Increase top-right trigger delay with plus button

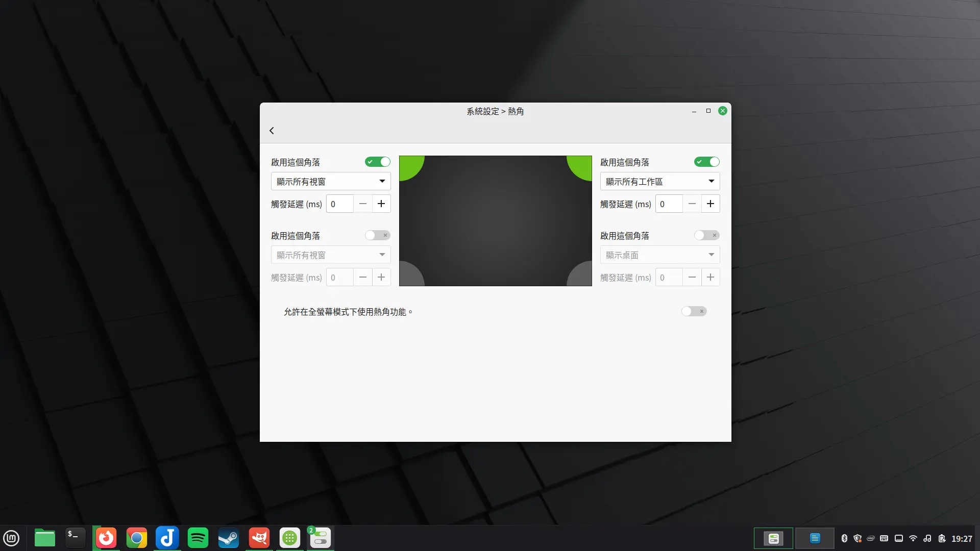(x=710, y=204)
